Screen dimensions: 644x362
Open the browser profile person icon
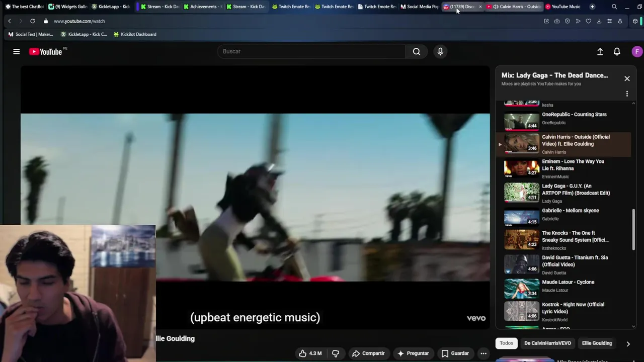(620, 21)
